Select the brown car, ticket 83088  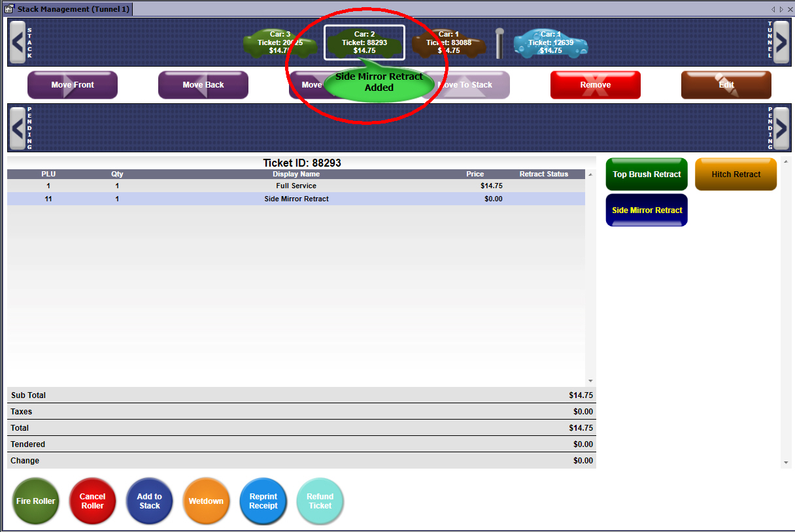click(448, 43)
